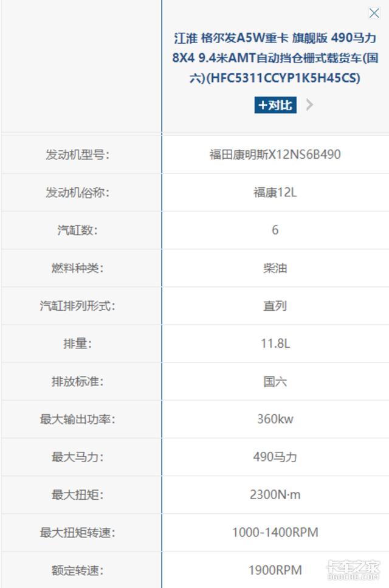Close the truck comparison column with X
Image resolution: width=389 pixels, height=588 pixels.
(x=374, y=13)
